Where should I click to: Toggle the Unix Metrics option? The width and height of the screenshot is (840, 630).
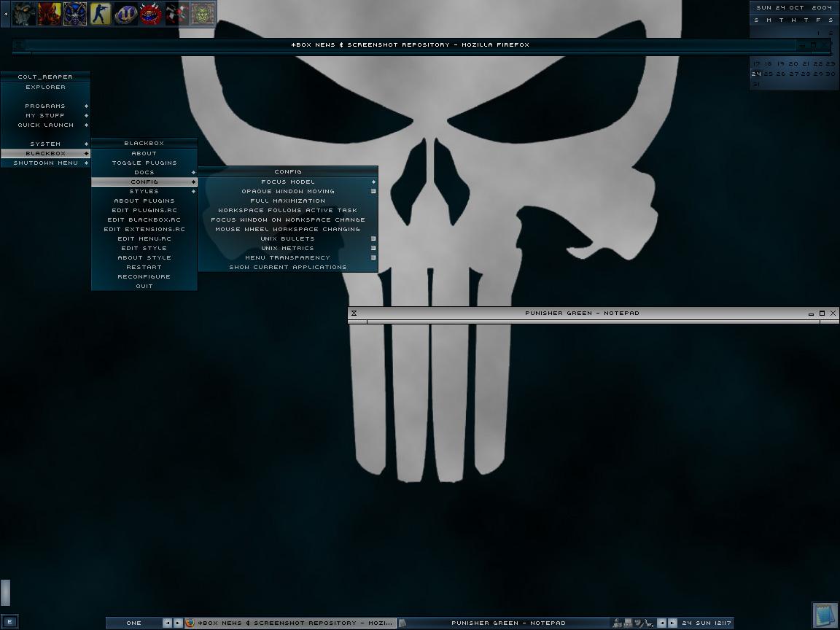click(288, 248)
